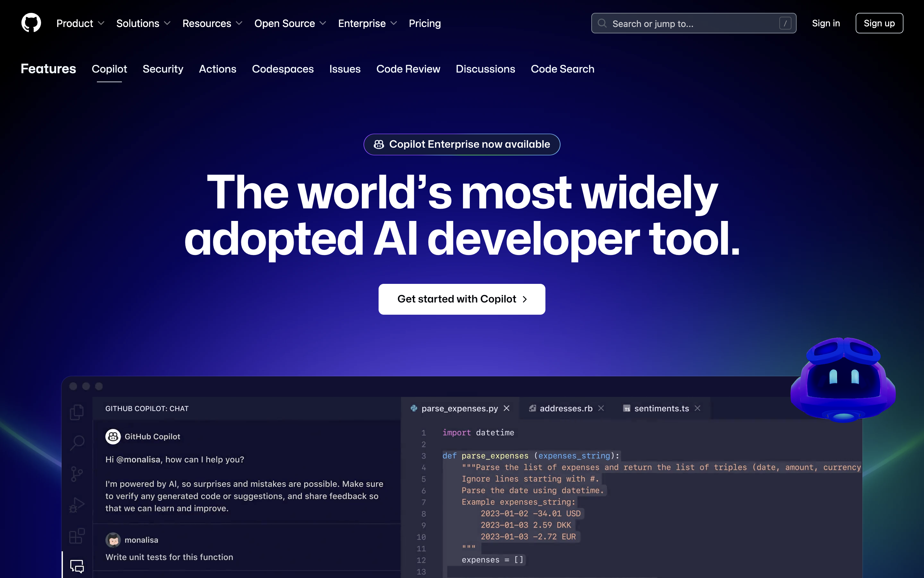Image resolution: width=924 pixels, height=578 pixels.
Task: Click the GITHUB COPILOT: CHAT panel title
Action: pyautogui.click(x=147, y=408)
